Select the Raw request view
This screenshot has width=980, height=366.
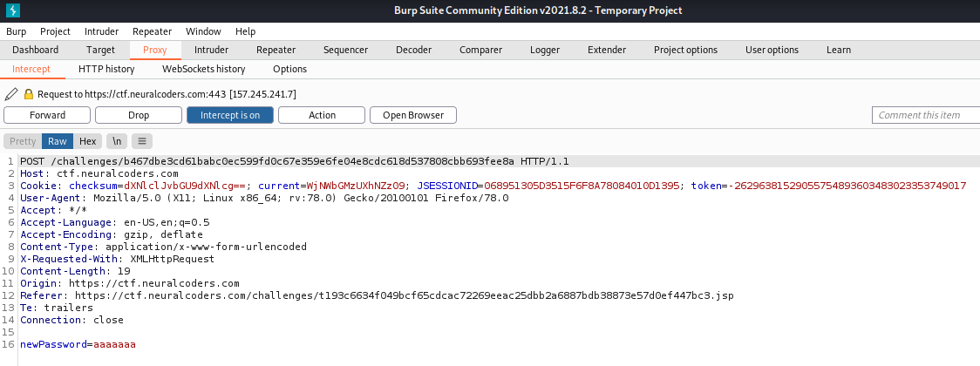58,141
